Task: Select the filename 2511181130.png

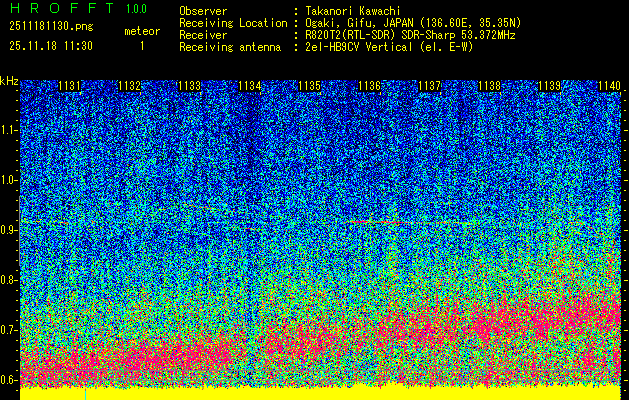Action: click(51, 26)
